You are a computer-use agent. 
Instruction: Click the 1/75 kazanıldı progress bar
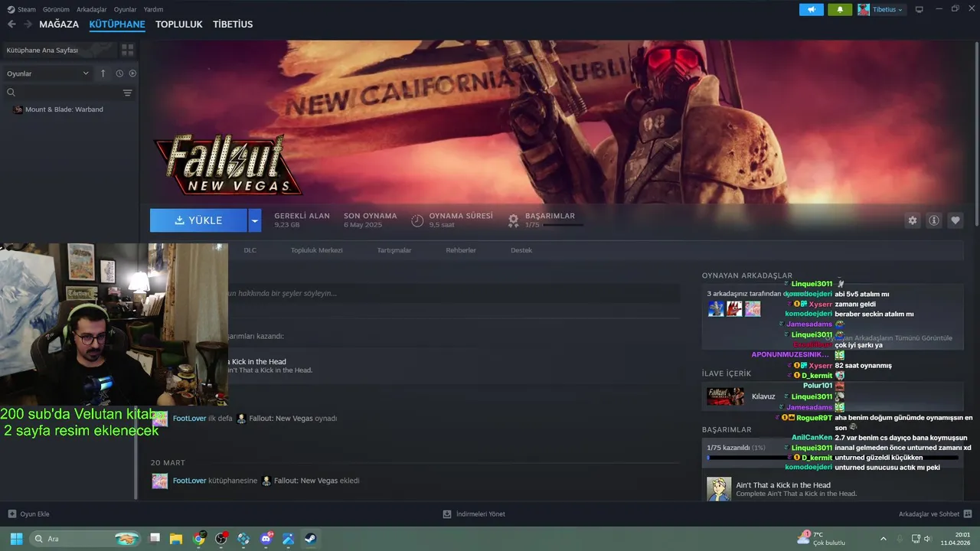click(832, 458)
